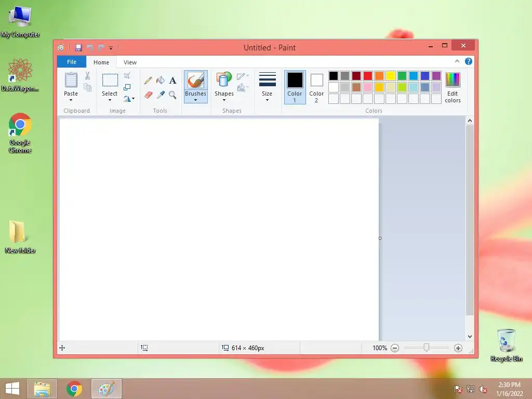Select the Text tool
The width and height of the screenshot is (532, 399).
(172, 81)
